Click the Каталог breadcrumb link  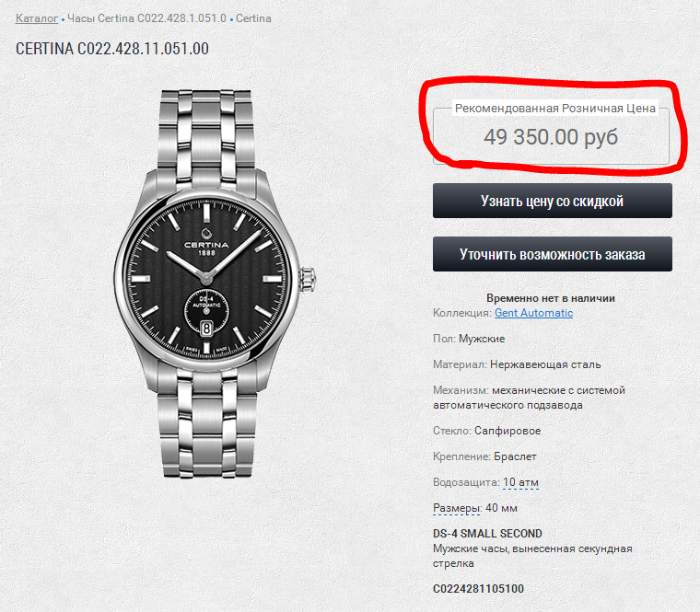[x=37, y=18]
